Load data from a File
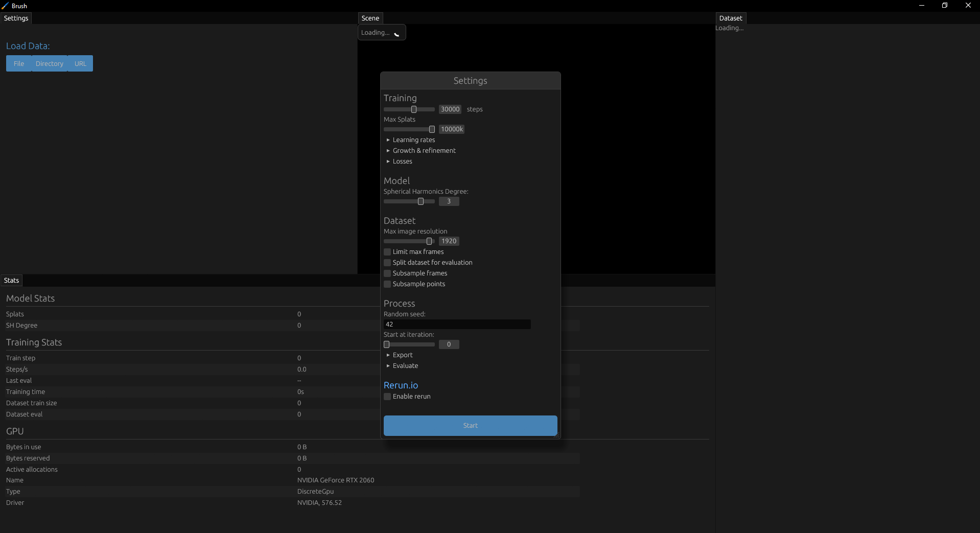Image resolution: width=980 pixels, height=533 pixels. click(x=18, y=63)
